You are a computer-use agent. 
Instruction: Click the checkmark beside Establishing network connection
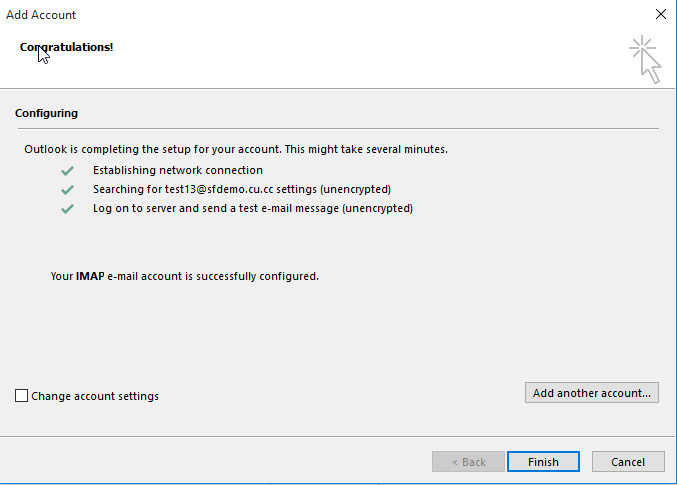tap(67, 171)
